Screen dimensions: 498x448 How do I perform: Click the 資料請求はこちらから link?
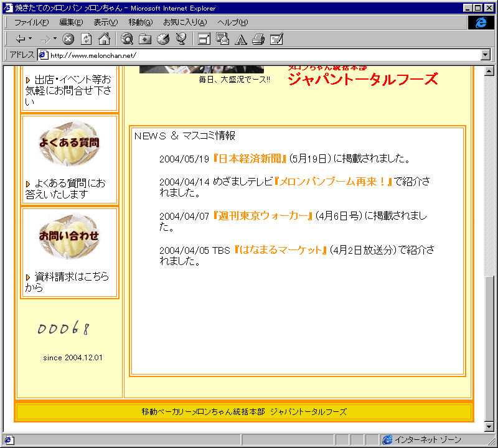(67, 282)
